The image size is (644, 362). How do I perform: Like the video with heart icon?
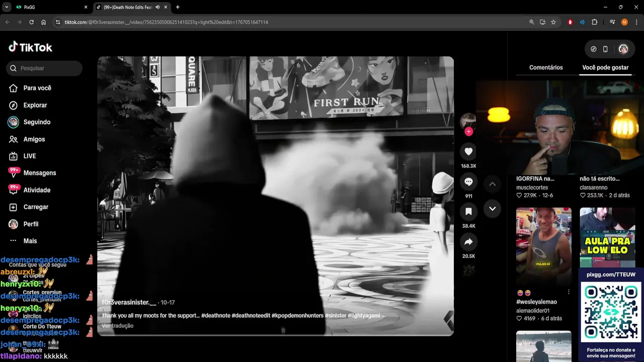[x=468, y=151]
